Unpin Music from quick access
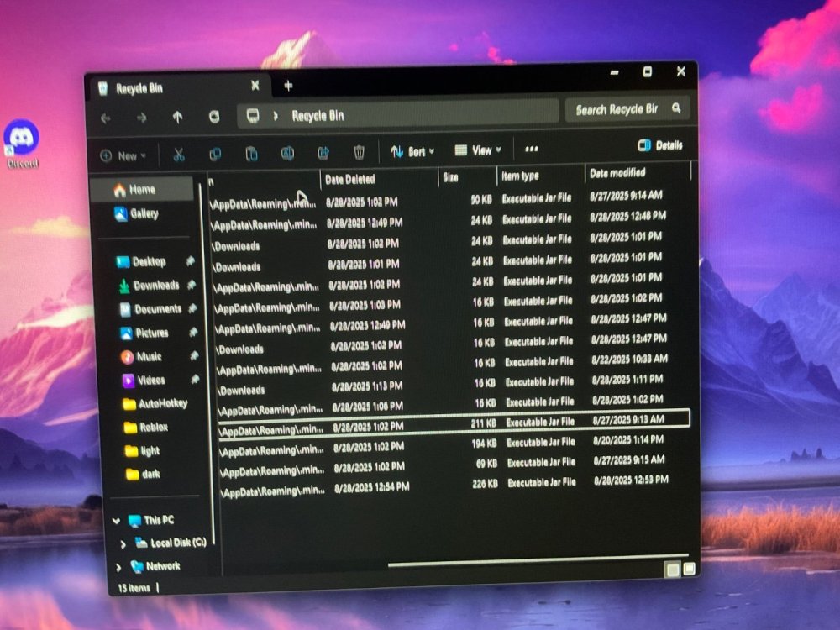 point(194,355)
